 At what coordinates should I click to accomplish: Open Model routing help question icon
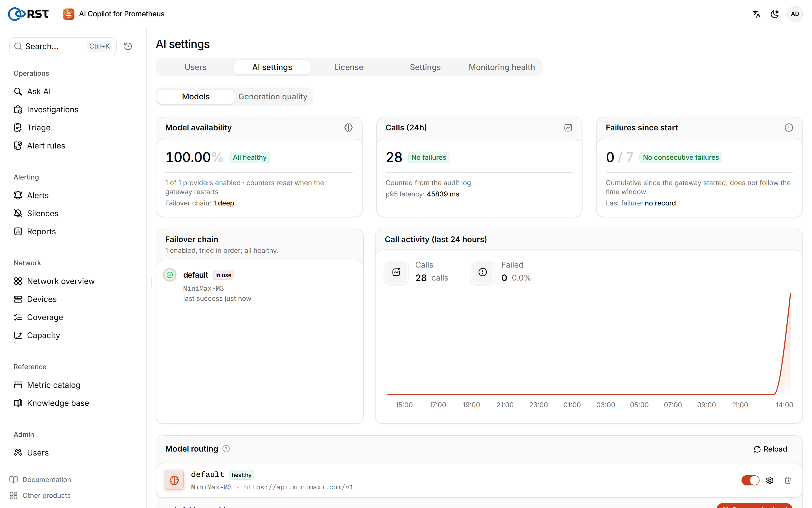coord(226,449)
